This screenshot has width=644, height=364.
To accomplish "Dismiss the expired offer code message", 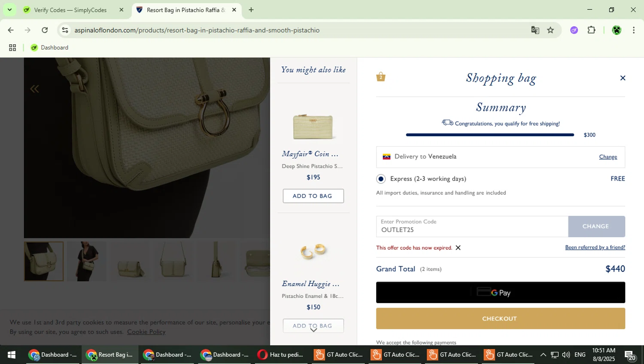I will click(458, 248).
